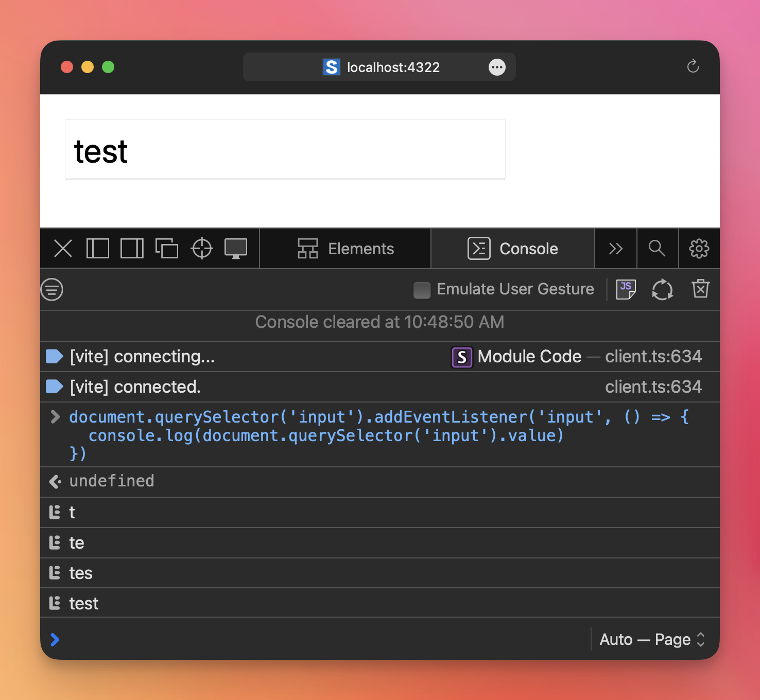Viewport: 760px width, 700px height.
Task: Open search in Web Inspector
Action: coord(657,249)
